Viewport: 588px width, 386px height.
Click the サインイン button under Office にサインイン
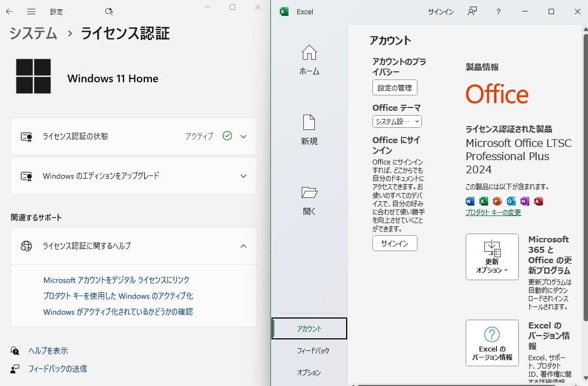pos(394,243)
